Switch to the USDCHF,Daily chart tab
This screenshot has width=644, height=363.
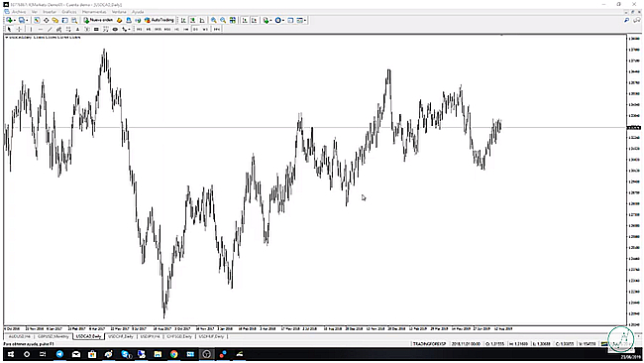pos(121,336)
